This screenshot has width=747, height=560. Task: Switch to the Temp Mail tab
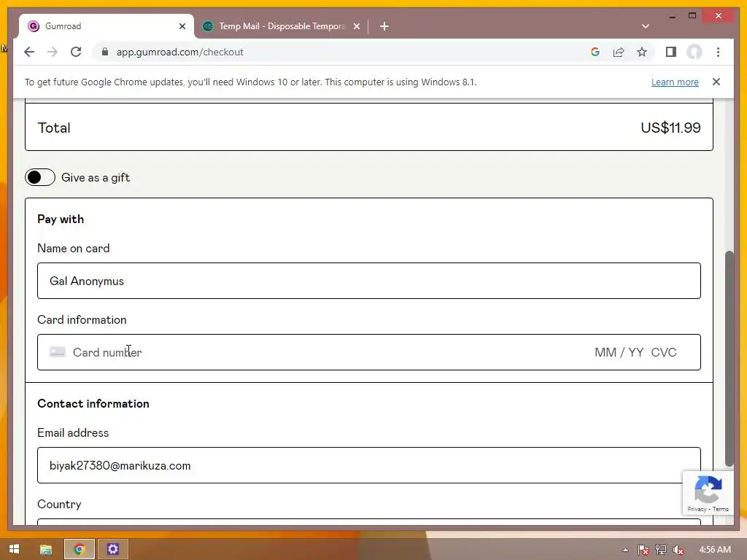[x=281, y=26]
